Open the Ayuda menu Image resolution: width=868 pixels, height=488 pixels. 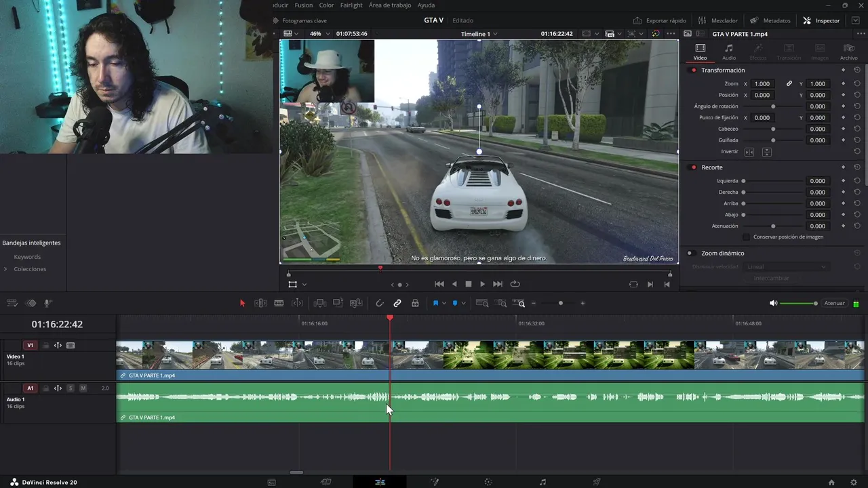(x=426, y=5)
